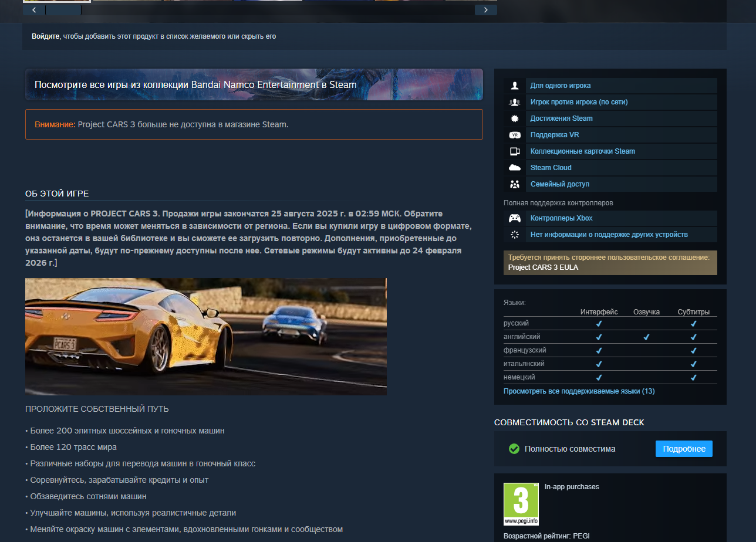Click the "ПРОЛОЖИТЕ СОБСТВЕННЫЙ ПУТЬ" heading
This screenshot has width=756, height=542.
pos(97,409)
